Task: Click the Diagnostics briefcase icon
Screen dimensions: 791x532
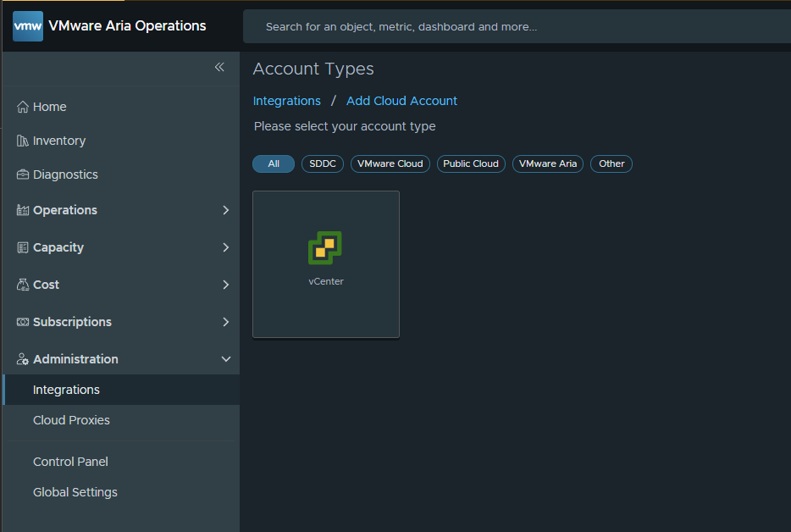Action: pos(23,175)
